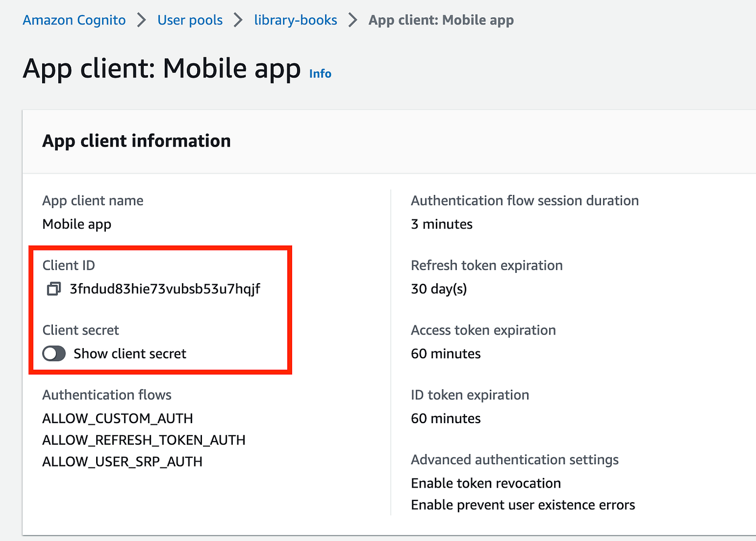Image resolution: width=756 pixels, height=541 pixels.
Task: Click the Advanced authentication settings label
Action: (515, 460)
